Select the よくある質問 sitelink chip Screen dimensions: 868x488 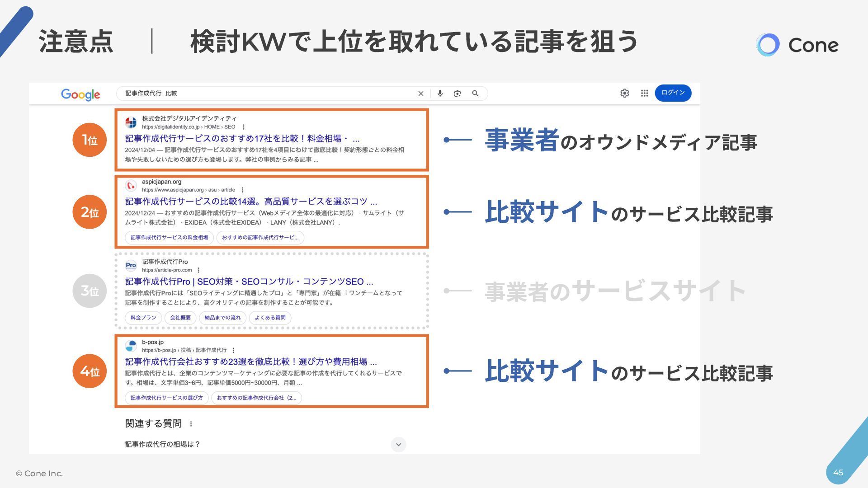(270, 318)
